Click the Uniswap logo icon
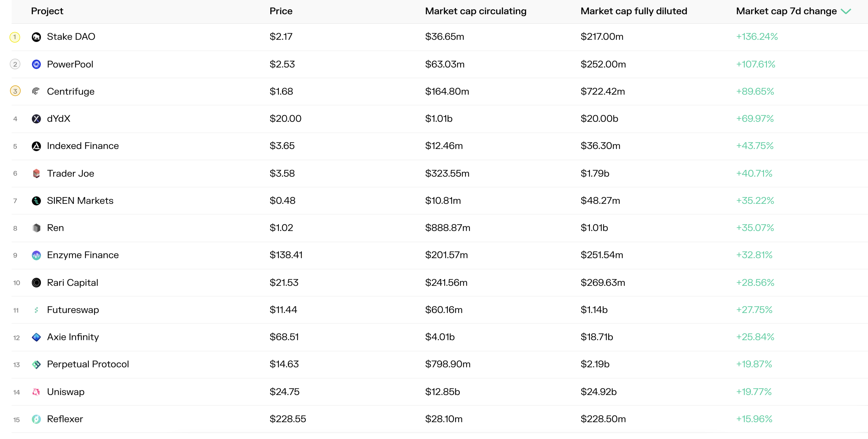868x439 pixels. pyautogui.click(x=36, y=392)
